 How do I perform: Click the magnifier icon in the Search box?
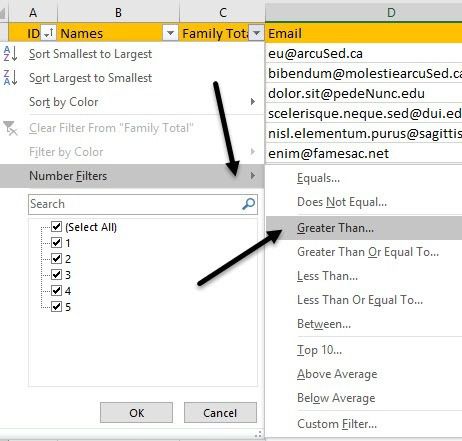pos(248,204)
